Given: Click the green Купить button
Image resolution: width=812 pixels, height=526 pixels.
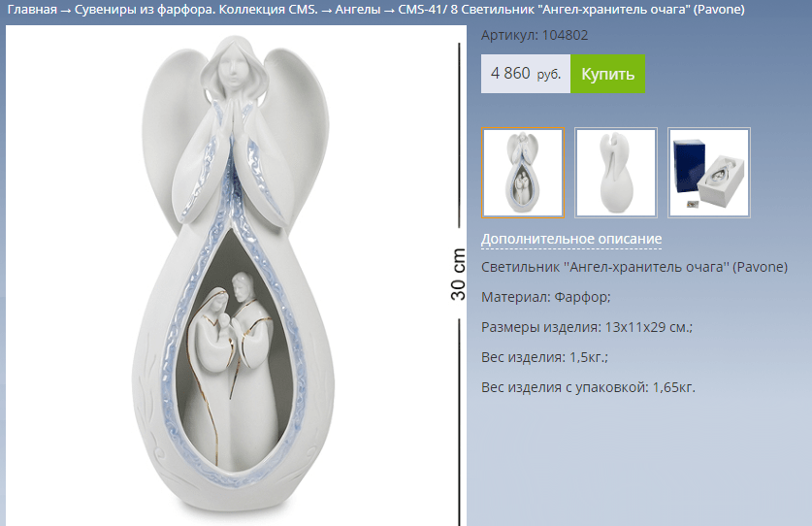Looking at the screenshot, I should point(607,74).
